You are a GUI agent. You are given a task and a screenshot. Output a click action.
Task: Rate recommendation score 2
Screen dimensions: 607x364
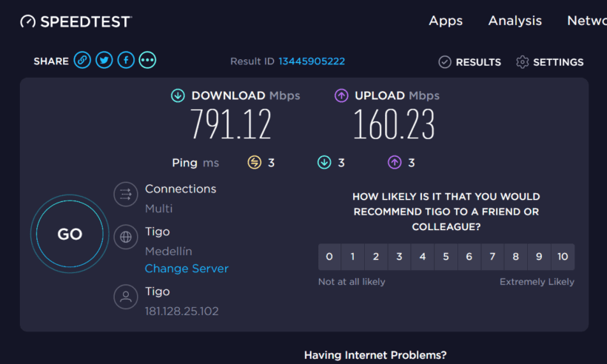point(376,257)
